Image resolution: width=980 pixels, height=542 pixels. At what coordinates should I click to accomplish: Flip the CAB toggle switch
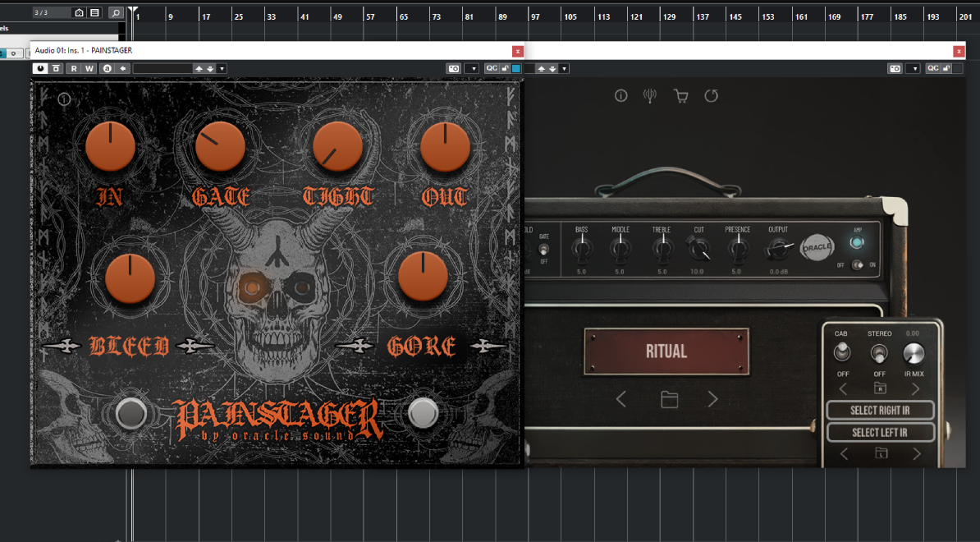point(841,353)
